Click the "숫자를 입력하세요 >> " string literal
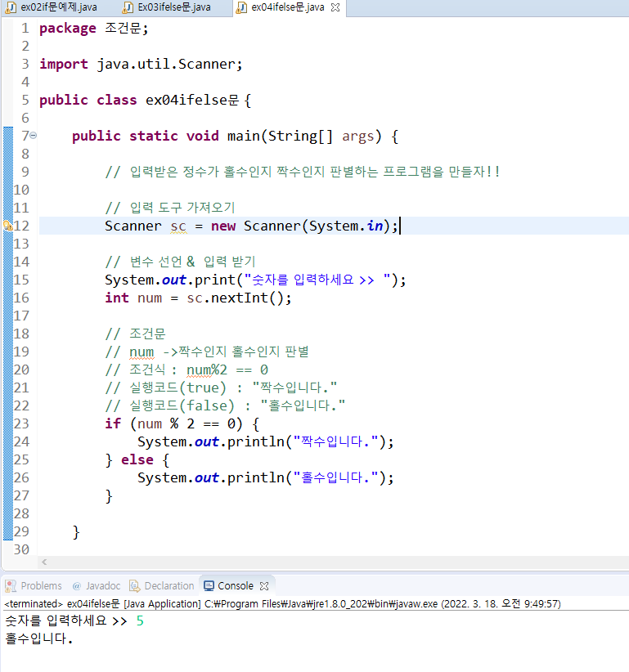Viewport: 629px width, 672px height. click(317, 280)
